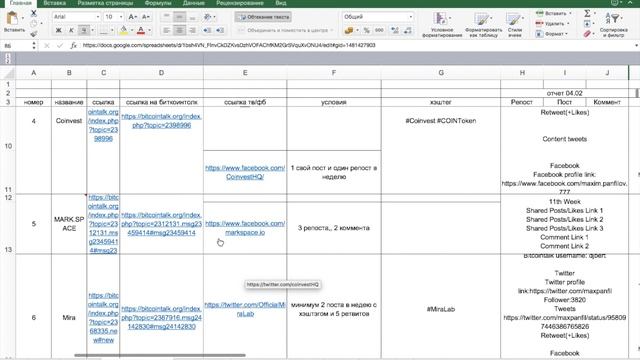Toggle top vertical alignment

click(x=166, y=17)
